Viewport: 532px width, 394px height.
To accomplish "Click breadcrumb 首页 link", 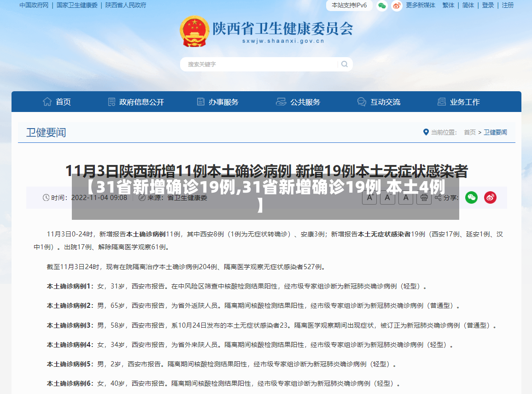I will 470,132.
